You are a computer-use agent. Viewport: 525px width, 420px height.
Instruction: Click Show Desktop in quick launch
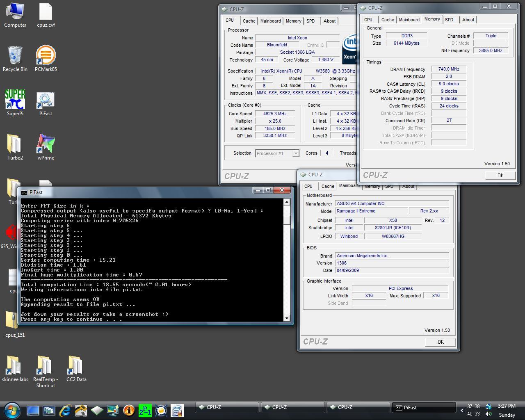pos(33,410)
